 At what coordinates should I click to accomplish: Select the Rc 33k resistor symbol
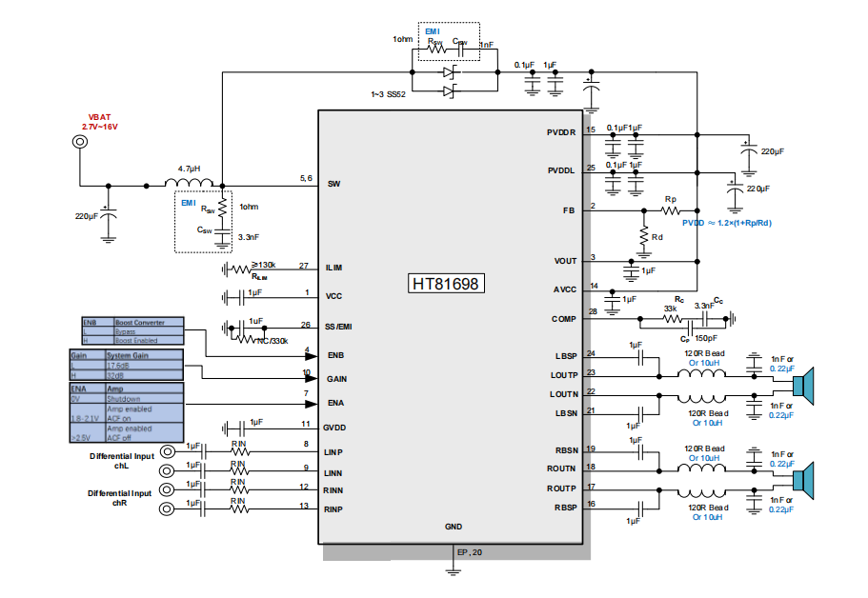673,319
